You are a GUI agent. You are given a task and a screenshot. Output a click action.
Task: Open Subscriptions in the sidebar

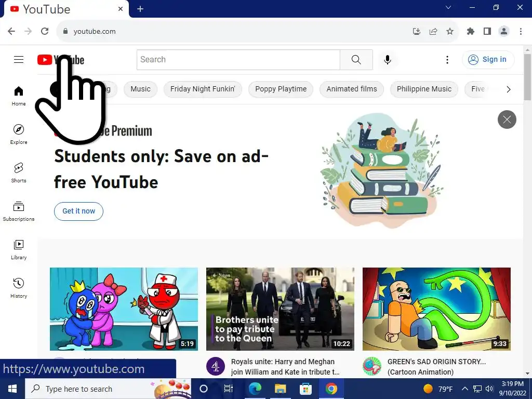click(19, 211)
